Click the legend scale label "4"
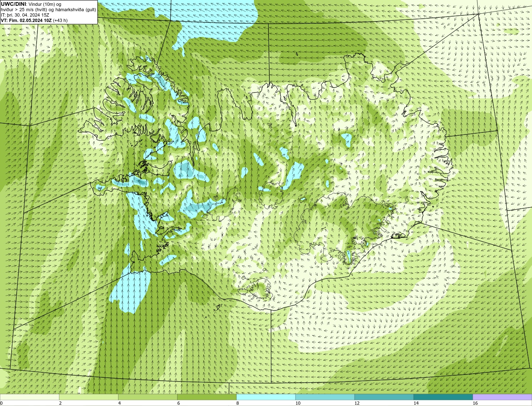 pyautogui.click(x=119, y=403)
